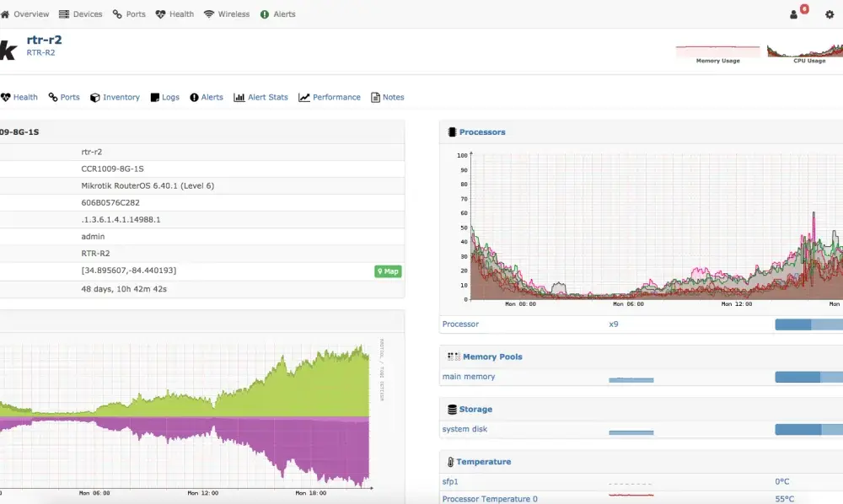Click the green Map button
The width and height of the screenshot is (843, 504).
pos(388,271)
